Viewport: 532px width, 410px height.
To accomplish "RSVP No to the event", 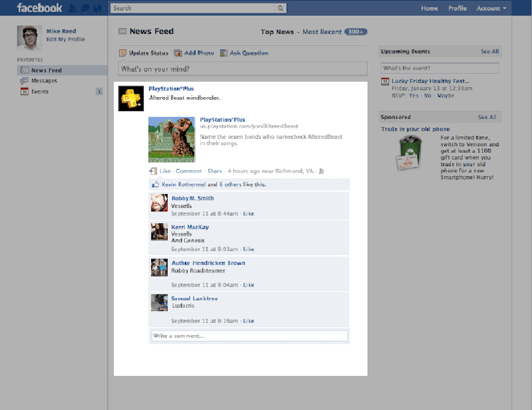I will (x=428, y=96).
